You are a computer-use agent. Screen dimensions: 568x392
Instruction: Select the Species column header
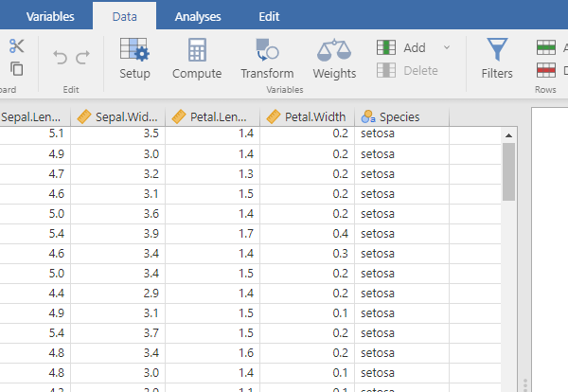(x=401, y=117)
